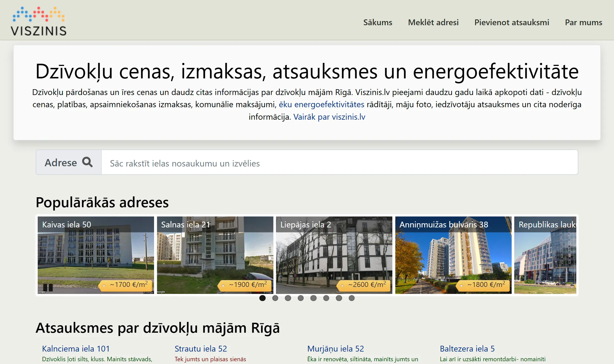Click the Viszinis logo
The image size is (614, 364).
tap(39, 22)
